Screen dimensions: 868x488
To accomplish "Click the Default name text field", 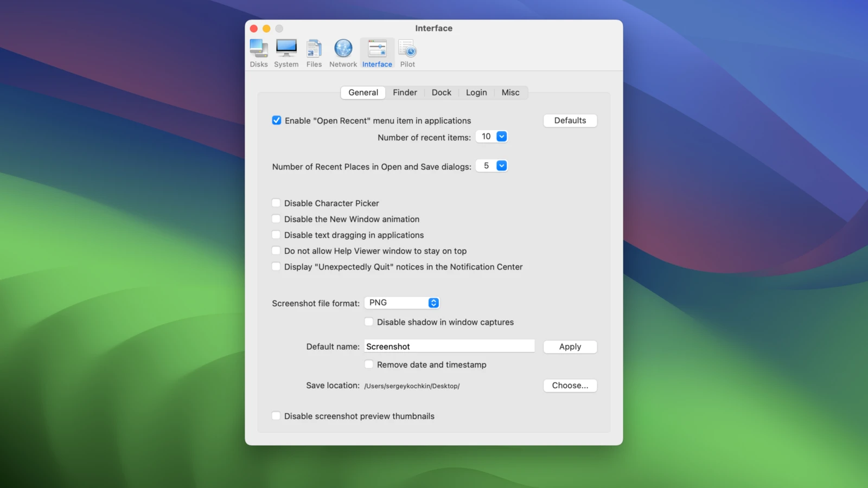I will (x=449, y=346).
